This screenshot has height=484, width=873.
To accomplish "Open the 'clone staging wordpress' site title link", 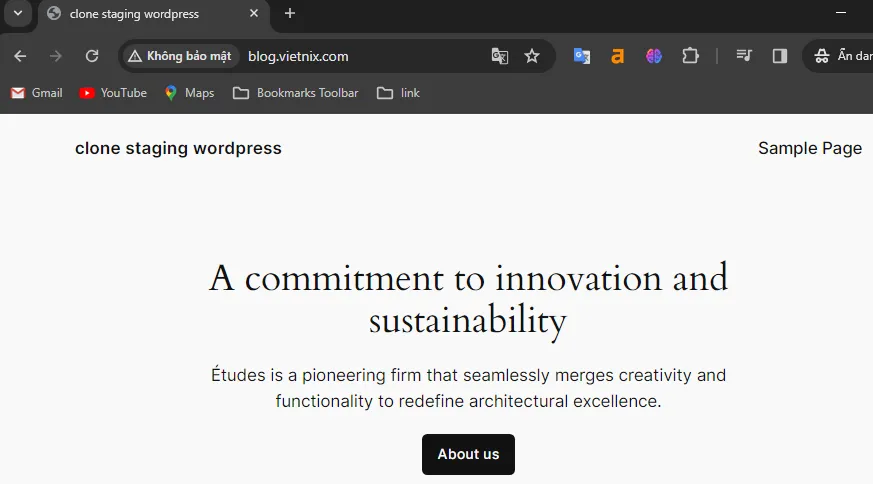I will (178, 148).
